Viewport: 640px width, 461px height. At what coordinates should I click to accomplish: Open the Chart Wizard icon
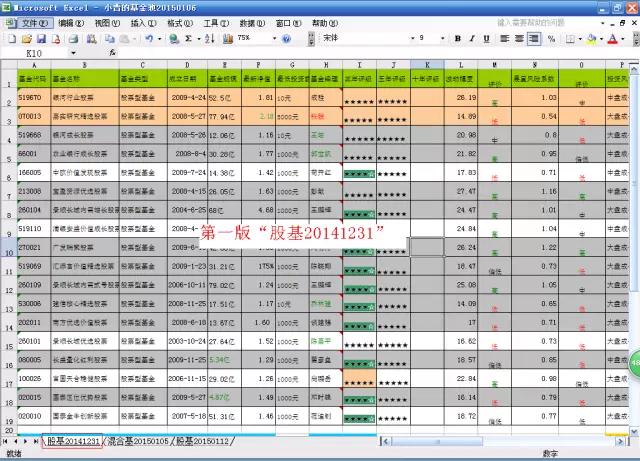point(228,39)
